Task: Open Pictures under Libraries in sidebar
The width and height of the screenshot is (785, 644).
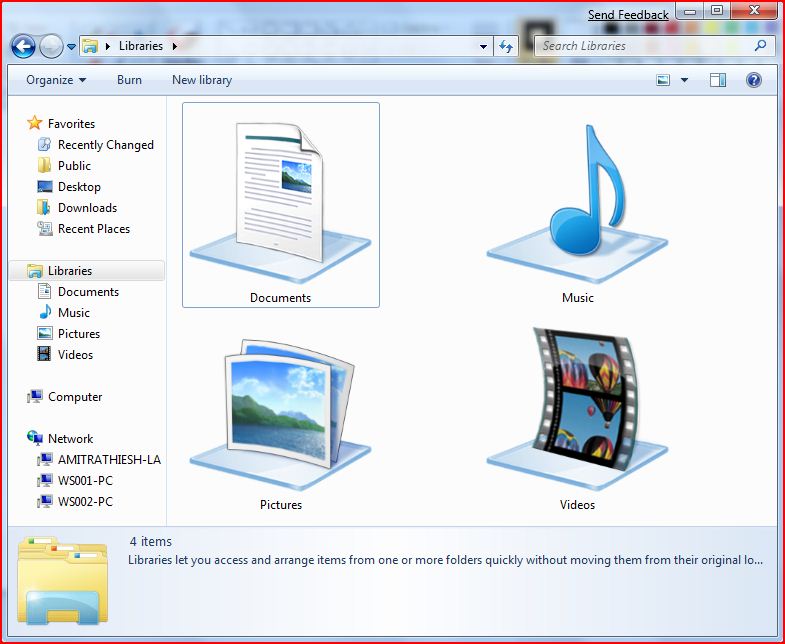Action: click(79, 334)
